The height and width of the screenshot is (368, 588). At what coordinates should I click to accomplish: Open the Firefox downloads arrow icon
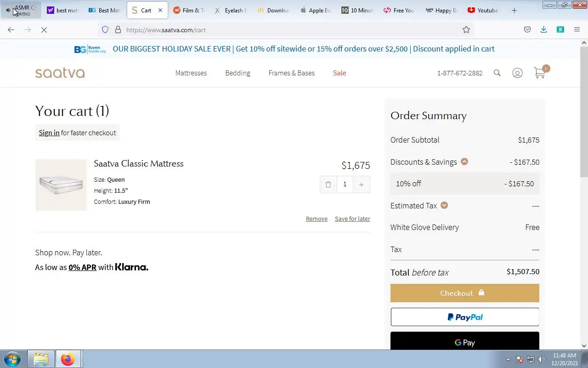[x=544, y=29]
